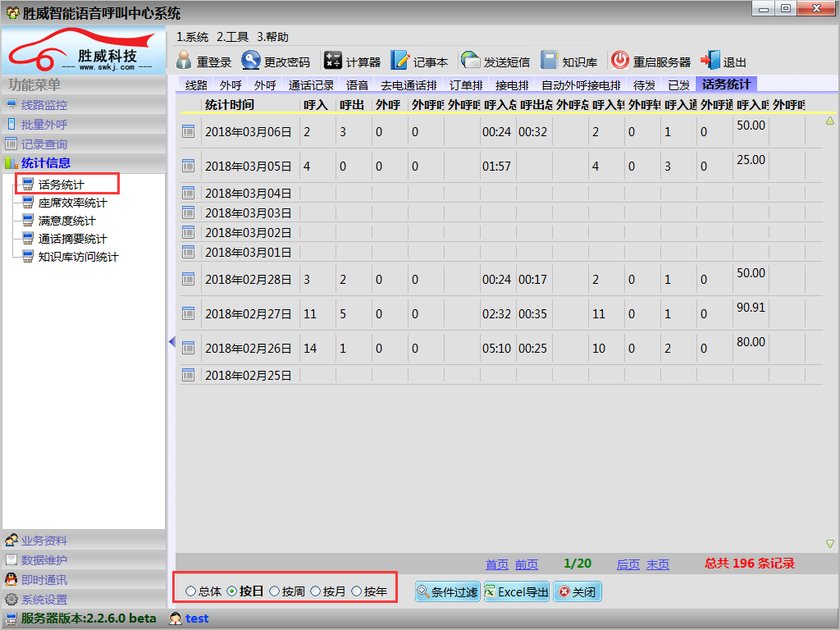840x630 pixels.
Task: Select the 按周 weekly radio option
Action: point(274,591)
